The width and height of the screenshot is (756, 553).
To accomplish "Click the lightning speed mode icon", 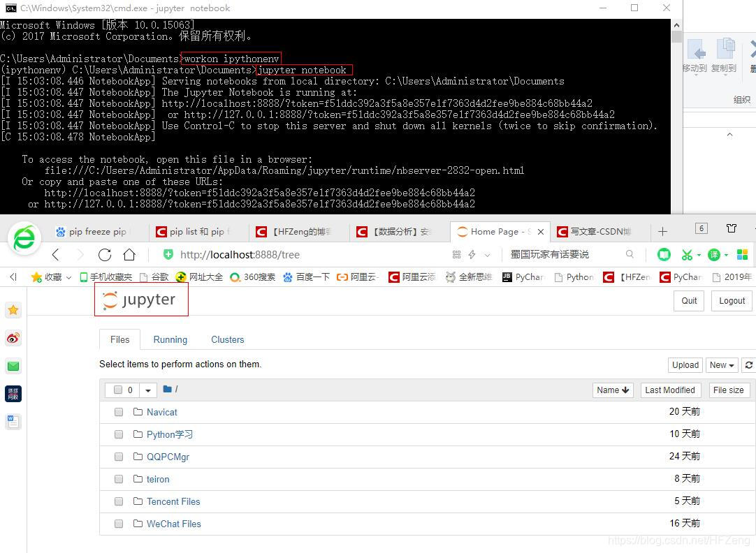I will pyautogui.click(x=472, y=254).
